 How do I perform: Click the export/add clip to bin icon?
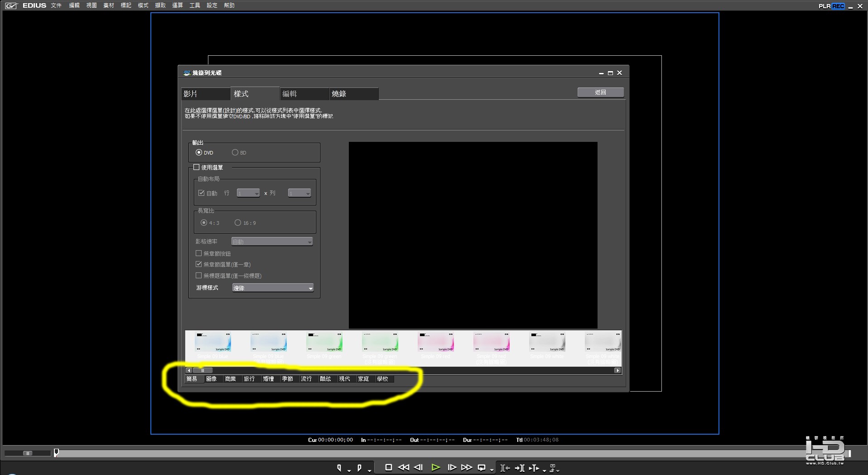pos(553,468)
